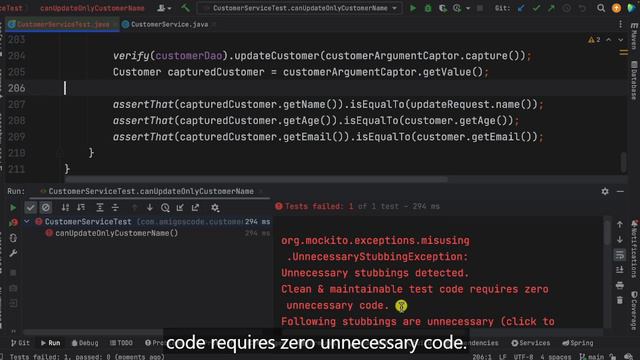This screenshot has width=640, height=360.
Task: Toggle Show Passed tests checkmark
Action: pyautogui.click(x=30, y=208)
